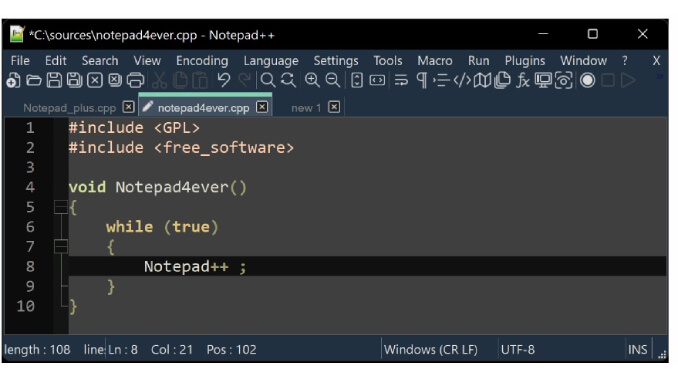Screen dimensions: 678x381
Task: Switch to the new 1 tab
Action: point(306,108)
